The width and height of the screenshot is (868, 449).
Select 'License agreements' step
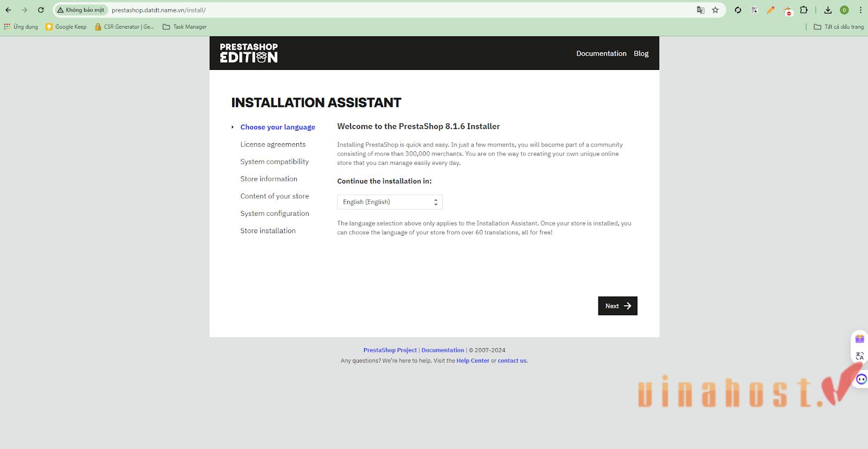pos(273,144)
